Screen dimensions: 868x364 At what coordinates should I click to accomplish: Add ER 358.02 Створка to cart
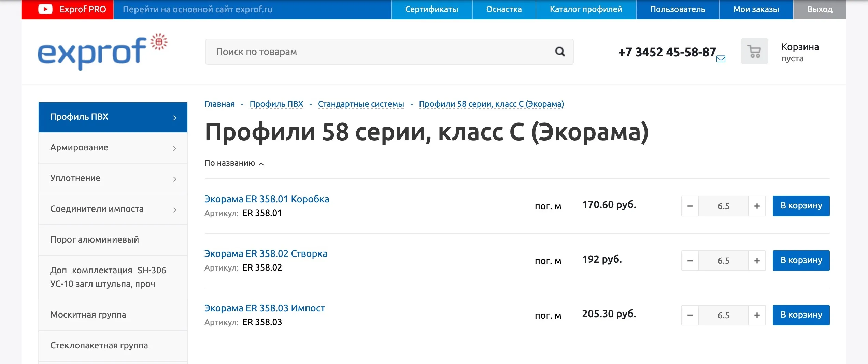pyautogui.click(x=801, y=261)
